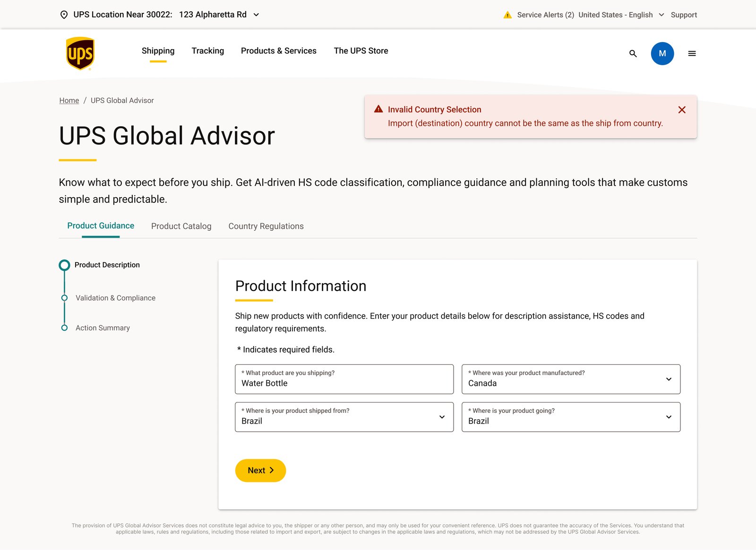The height and width of the screenshot is (550, 756).
Task: View Service Alerts (2)
Action: click(546, 15)
